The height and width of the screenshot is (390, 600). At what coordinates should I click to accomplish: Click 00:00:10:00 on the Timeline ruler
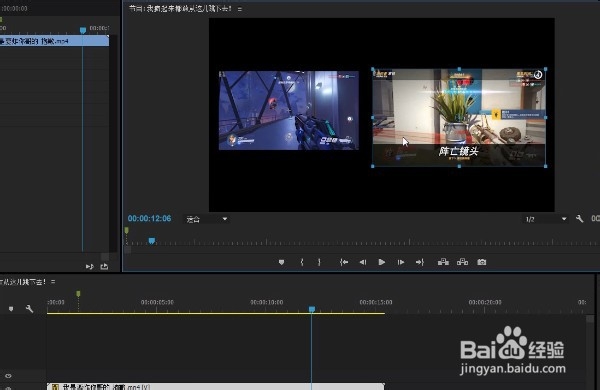pyautogui.click(x=267, y=302)
